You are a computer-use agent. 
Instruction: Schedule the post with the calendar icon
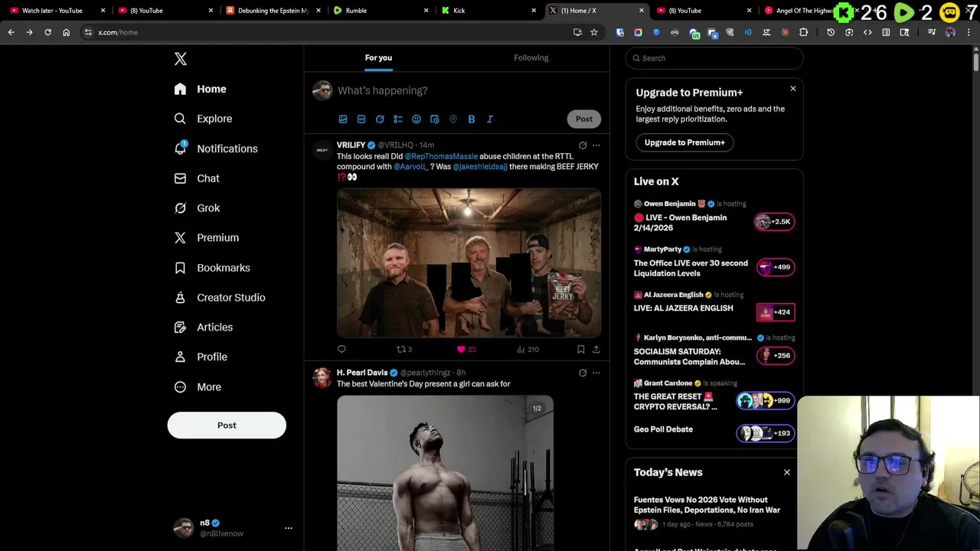click(435, 119)
